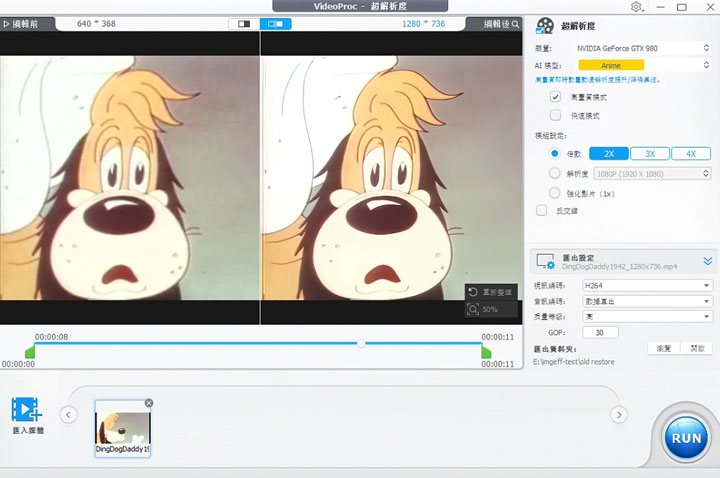
Task: Open the audio codec dropdown
Action: 647,301
